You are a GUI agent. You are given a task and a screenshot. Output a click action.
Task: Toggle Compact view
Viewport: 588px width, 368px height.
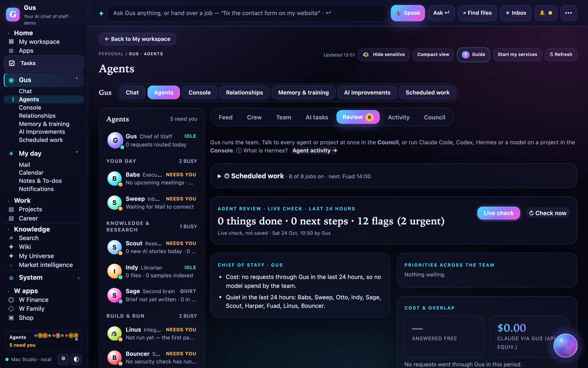pyautogui.click(x=433, y=55)
